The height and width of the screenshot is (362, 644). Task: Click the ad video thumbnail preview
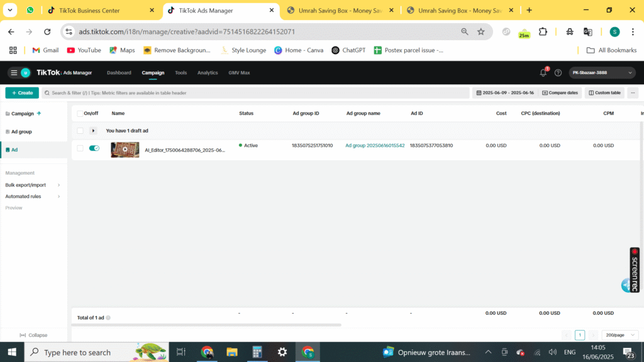pos(125,150)
